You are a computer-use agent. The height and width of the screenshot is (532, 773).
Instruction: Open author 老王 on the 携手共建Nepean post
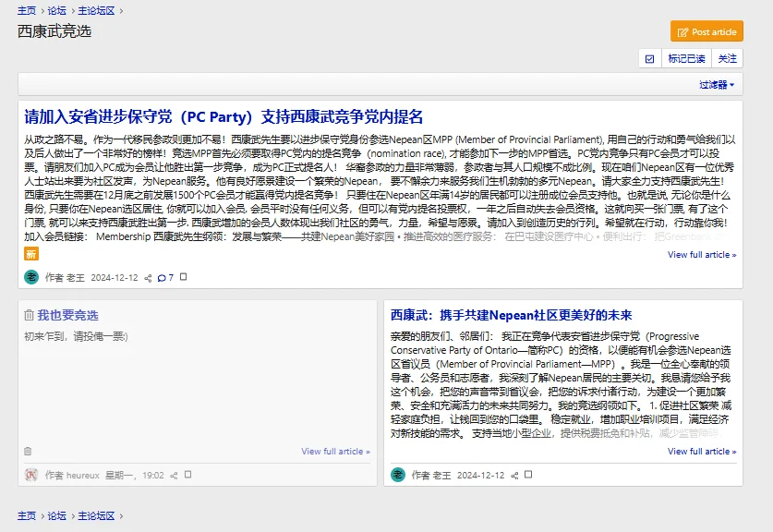pyautogui.click(x=441, y=476)
